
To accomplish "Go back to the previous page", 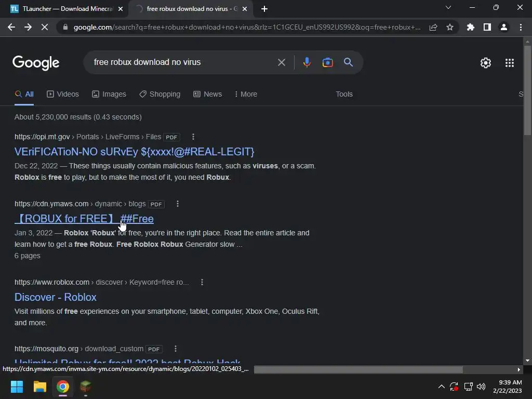I will [x=11, y=27].
